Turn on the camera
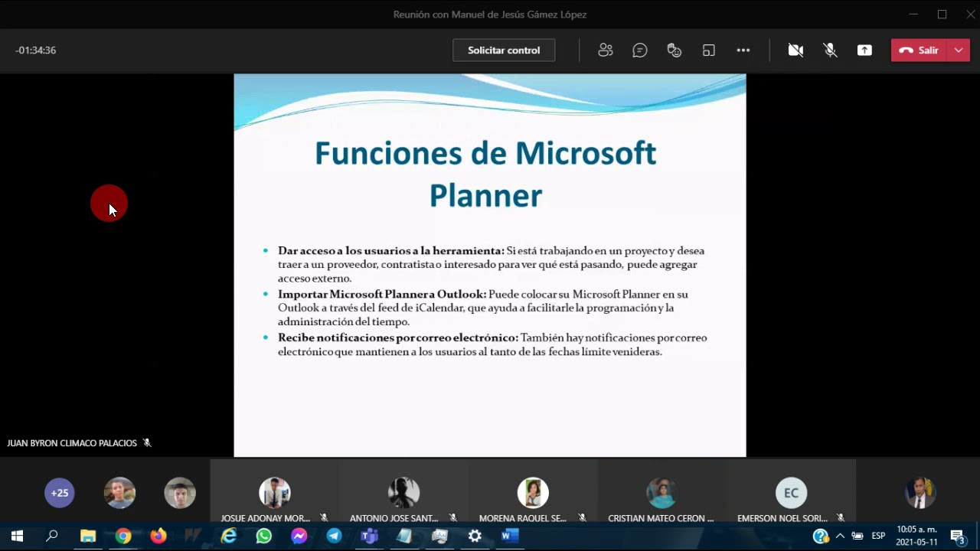The image size is (980, 551). [795, 51]
